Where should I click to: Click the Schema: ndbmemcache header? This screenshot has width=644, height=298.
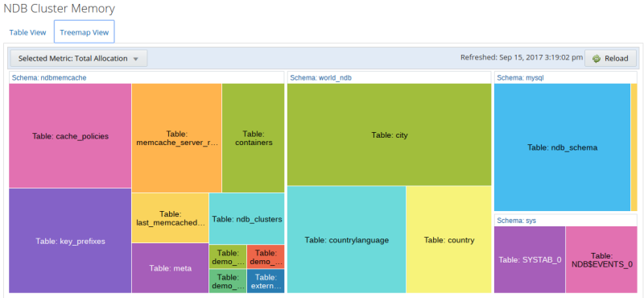[x=147, y=77]
